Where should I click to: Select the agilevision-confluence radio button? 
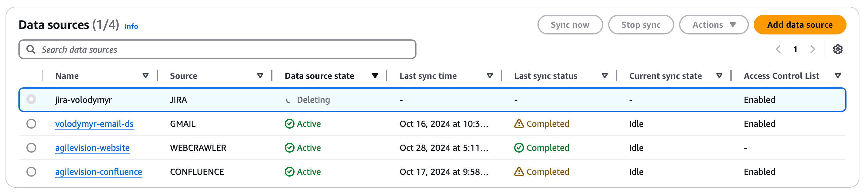pos(31,172)
